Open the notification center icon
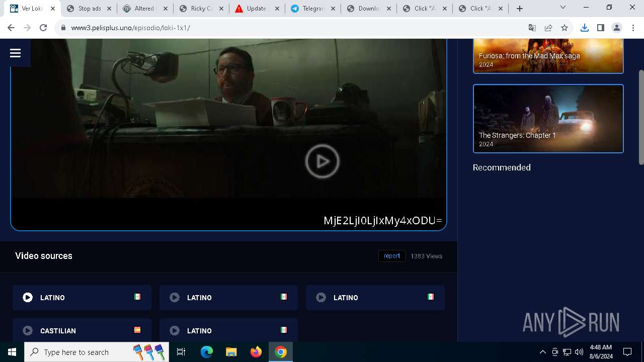 [x=627, y=352]
